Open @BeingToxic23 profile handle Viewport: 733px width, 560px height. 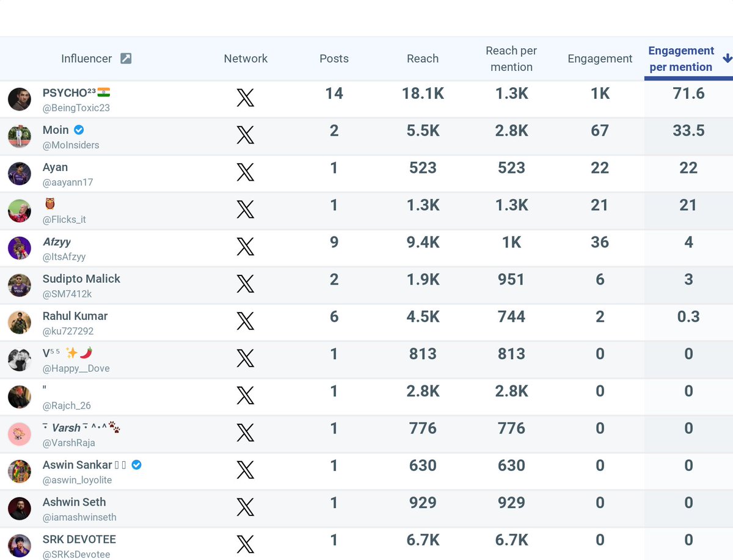[x=76, y=108]
